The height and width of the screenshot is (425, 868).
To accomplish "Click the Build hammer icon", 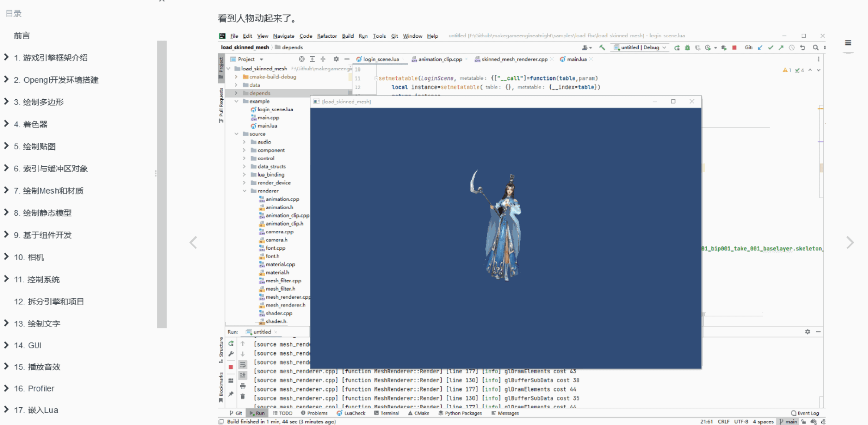I will click(x=602, y=47).
